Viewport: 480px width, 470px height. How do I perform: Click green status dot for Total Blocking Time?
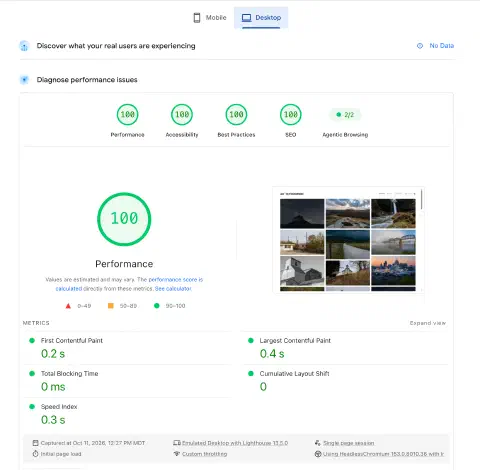pos(32,373)
